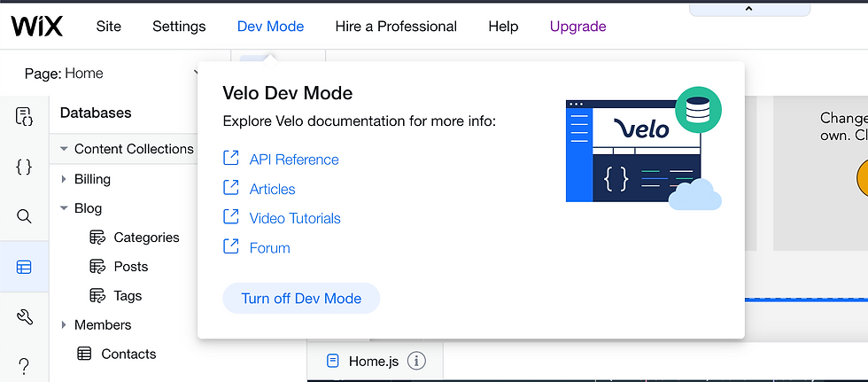Image resolution: width=868 pixels, height=382 pixels.
Task: Open the Settings menu
Action: coord(179,27)
